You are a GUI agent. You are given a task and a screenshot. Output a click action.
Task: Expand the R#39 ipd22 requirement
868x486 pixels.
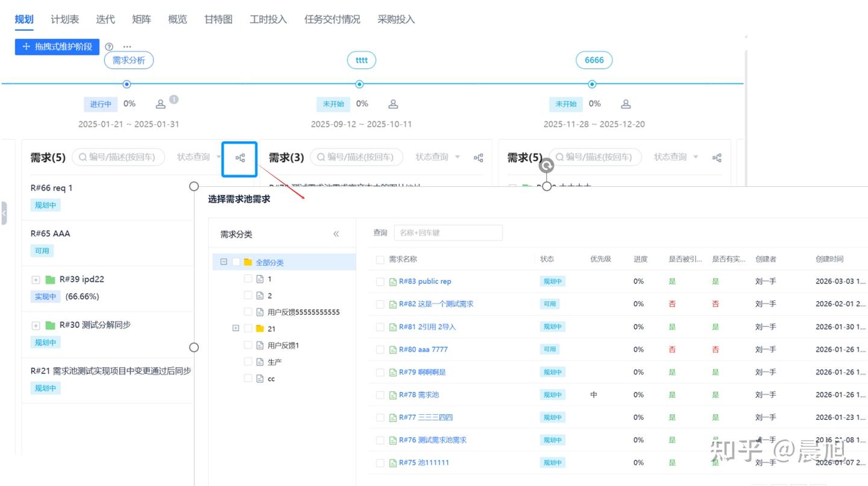pyautogui.click(x=36, y=280)
